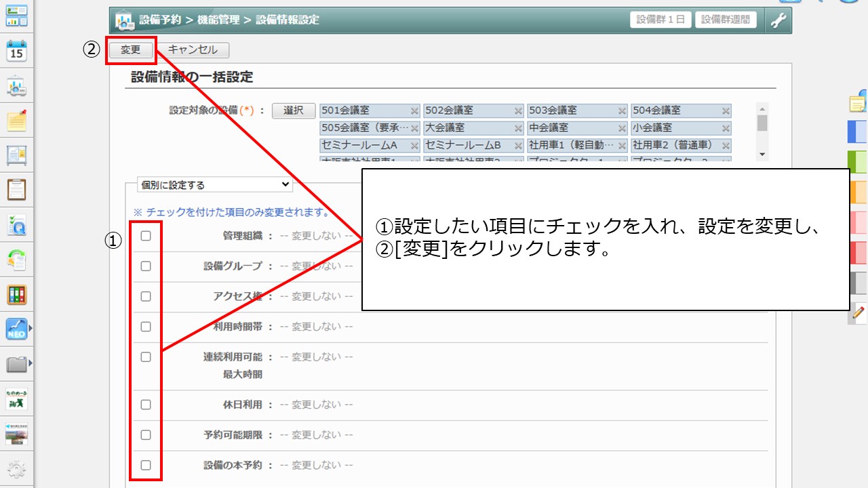This screenshot has width=868, height=488.
Task: Click the 変更 button
Action: point(130,50)
